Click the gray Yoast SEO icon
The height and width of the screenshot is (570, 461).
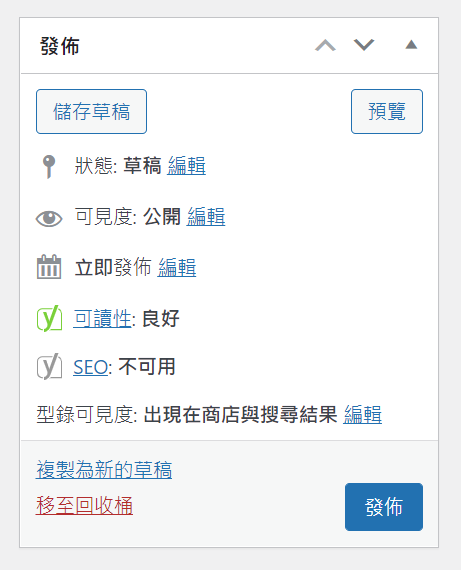49,366
